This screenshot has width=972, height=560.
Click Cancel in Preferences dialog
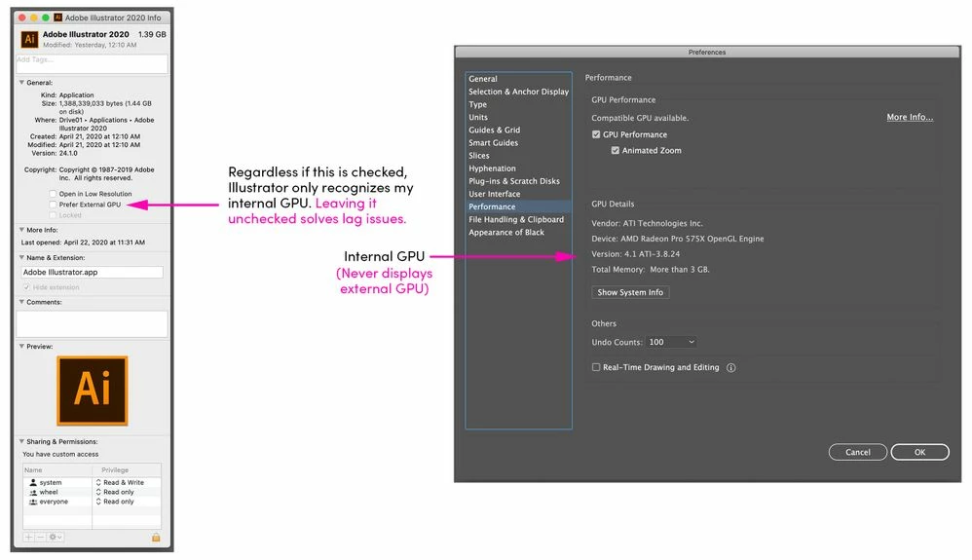(x=857, y=452)
